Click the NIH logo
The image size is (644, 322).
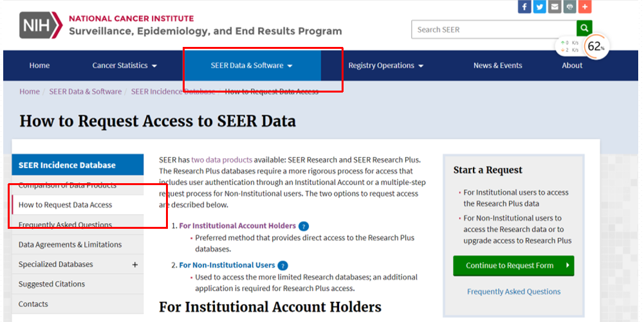(41, 25)
